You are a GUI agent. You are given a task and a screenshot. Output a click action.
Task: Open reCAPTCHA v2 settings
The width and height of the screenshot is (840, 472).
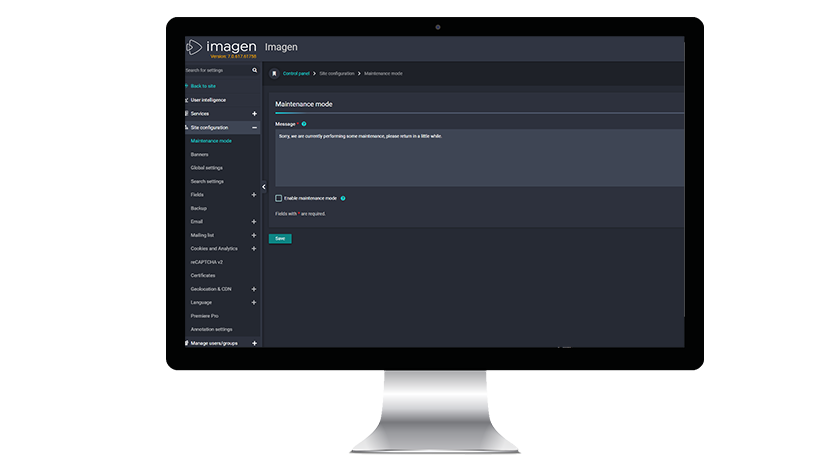pos(206,263)
